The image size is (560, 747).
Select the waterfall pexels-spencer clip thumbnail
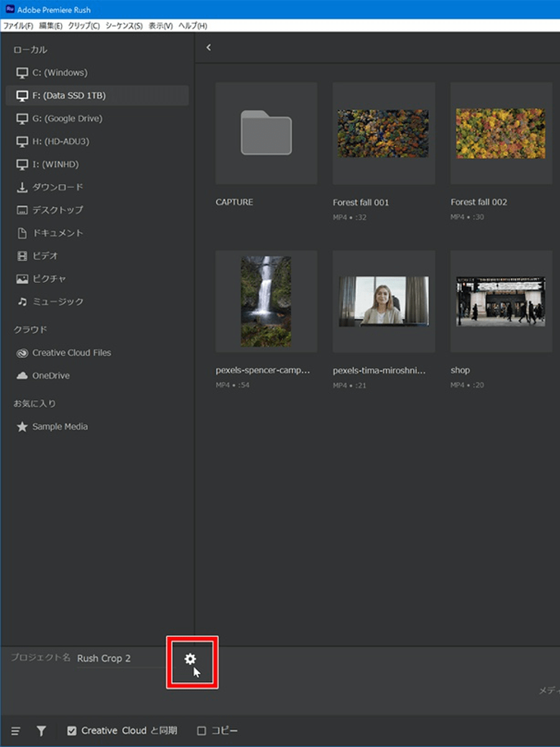point(266,301)
